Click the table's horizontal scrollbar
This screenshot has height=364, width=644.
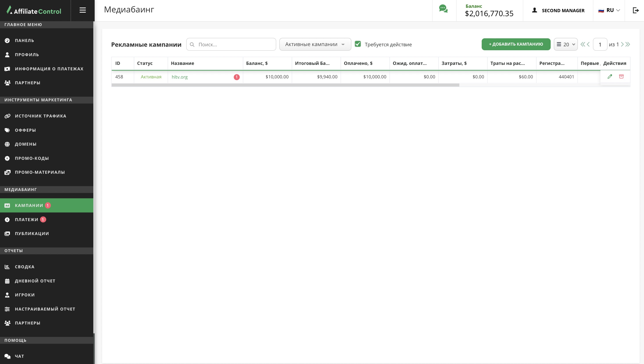pyautogui.click(x=285, y=85)
